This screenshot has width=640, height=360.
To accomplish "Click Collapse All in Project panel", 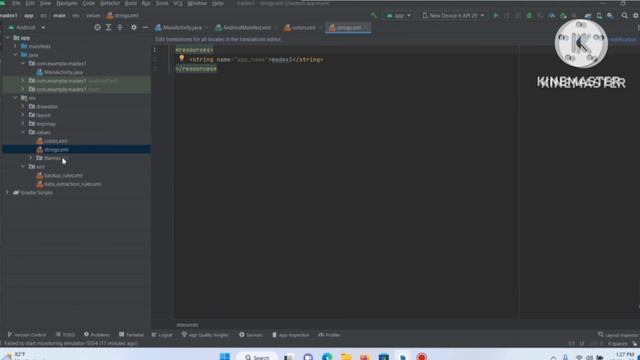I will pyautogui.click(x=120, y=27).
